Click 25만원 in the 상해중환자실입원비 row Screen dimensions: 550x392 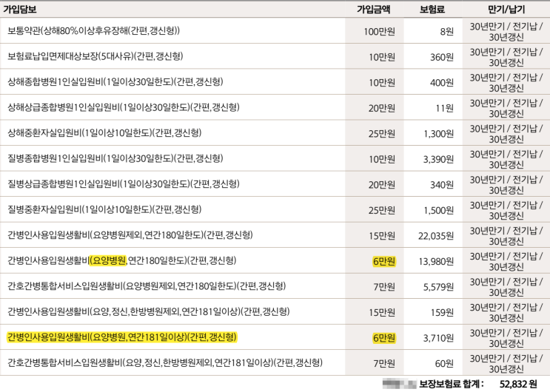(382, 134)
